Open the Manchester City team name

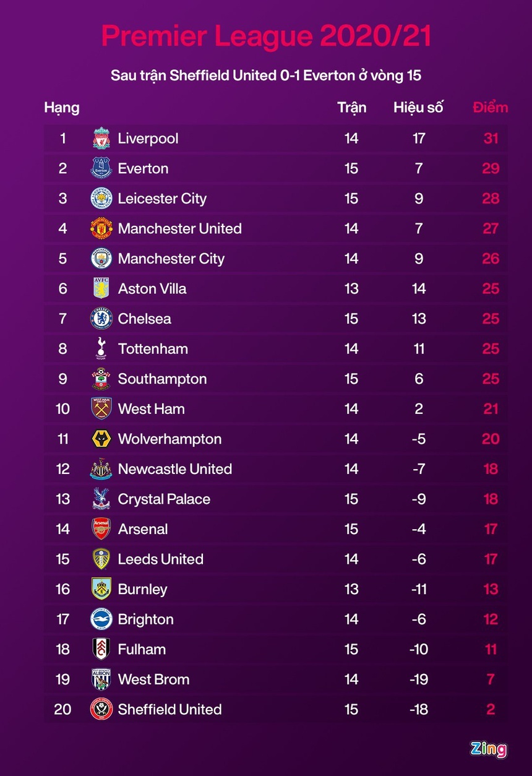(171, 259)
